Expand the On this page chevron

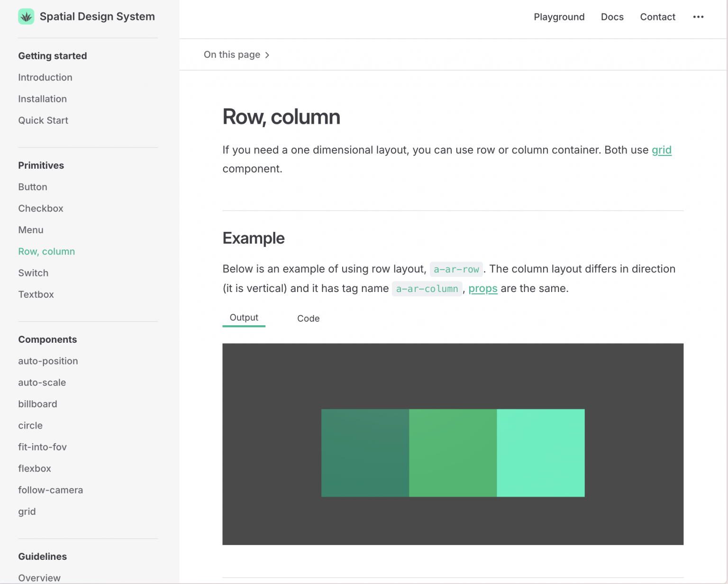tap(267, 55)
